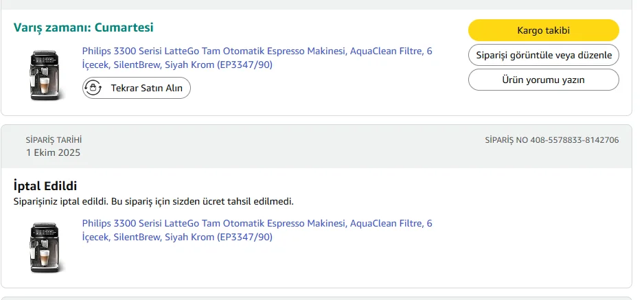Screen dimensions: 644x300
Task: Click the SİPARİŞ NO label text
Action: click(506, 140)
